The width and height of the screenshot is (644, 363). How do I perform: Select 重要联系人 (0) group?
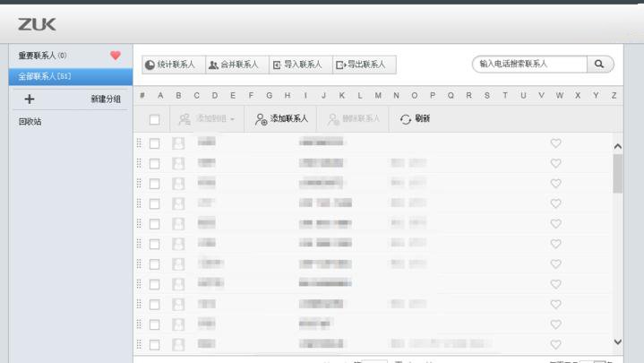pyautogui.click(x=71, y=56)
